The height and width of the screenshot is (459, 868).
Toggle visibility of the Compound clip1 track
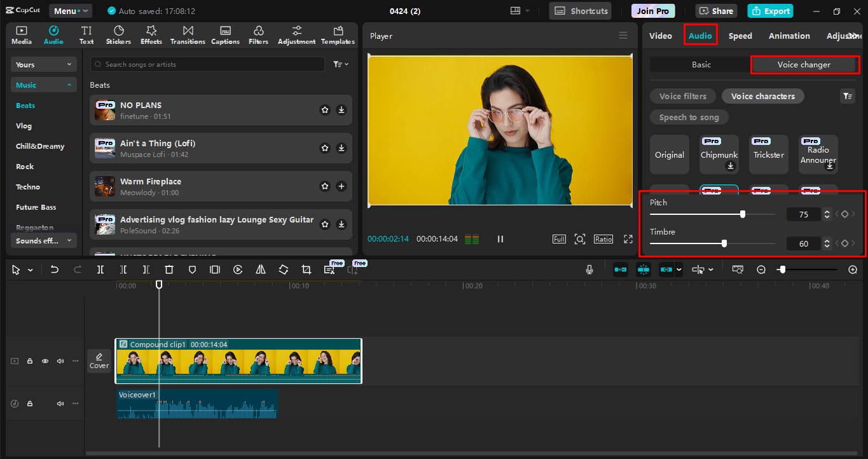tap(45, 360)
